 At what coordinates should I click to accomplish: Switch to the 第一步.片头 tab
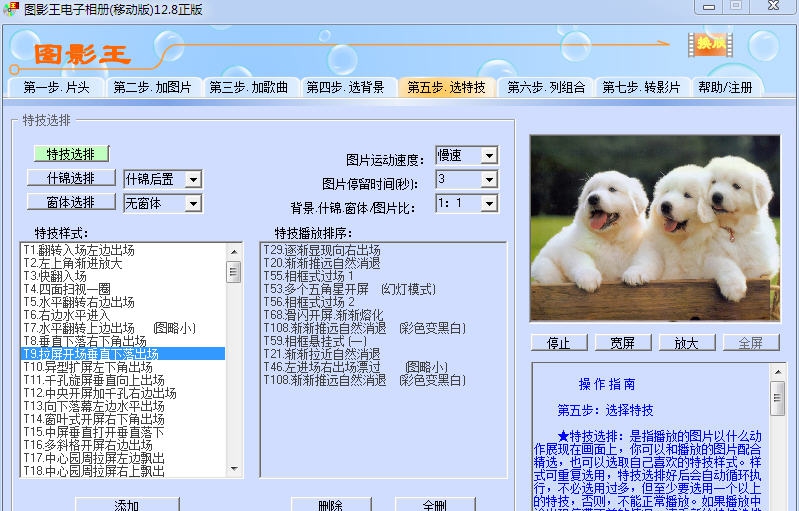point(56,87)
